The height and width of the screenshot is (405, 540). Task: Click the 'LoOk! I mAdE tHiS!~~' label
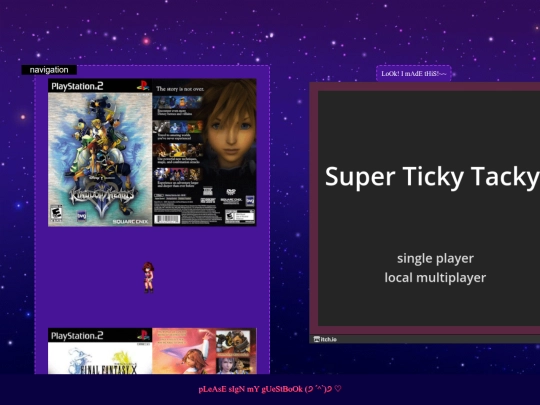pyautogui.click(x=414, y=74)
